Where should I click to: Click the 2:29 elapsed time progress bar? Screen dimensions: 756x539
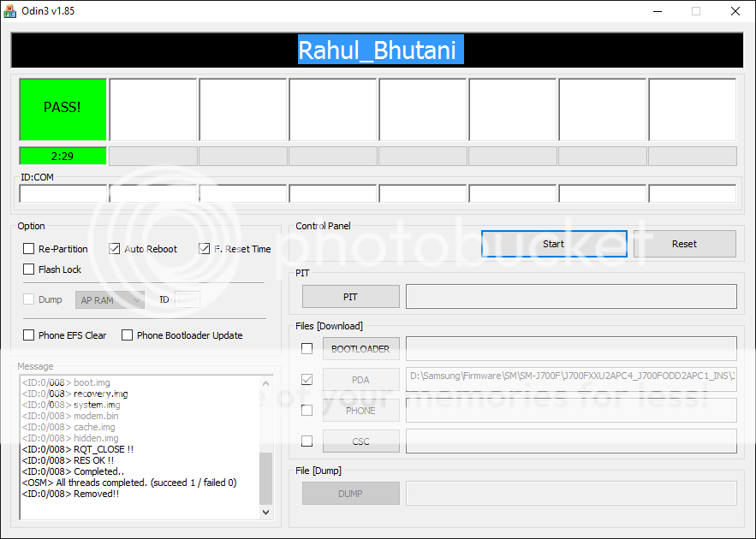(63, 156)
